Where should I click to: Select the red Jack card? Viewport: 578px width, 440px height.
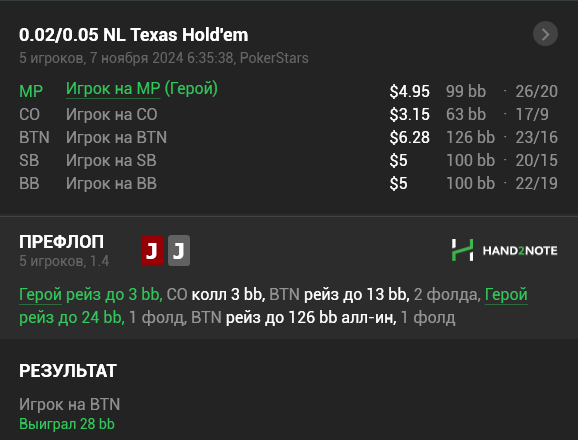152,251
